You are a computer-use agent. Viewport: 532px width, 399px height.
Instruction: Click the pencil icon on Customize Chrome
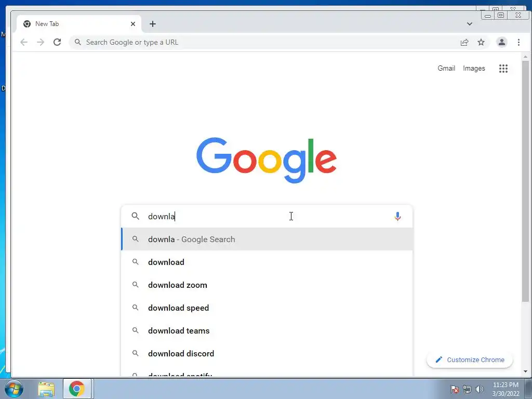pyautogui.click(x=438, y=360)
